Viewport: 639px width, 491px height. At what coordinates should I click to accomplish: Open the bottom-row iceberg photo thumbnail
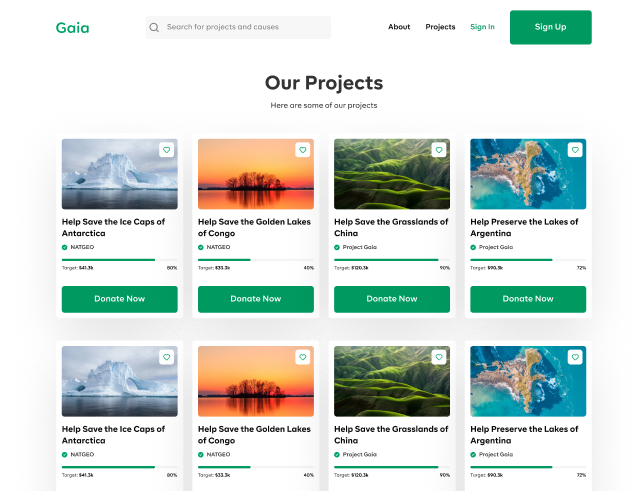click(119, 381)
